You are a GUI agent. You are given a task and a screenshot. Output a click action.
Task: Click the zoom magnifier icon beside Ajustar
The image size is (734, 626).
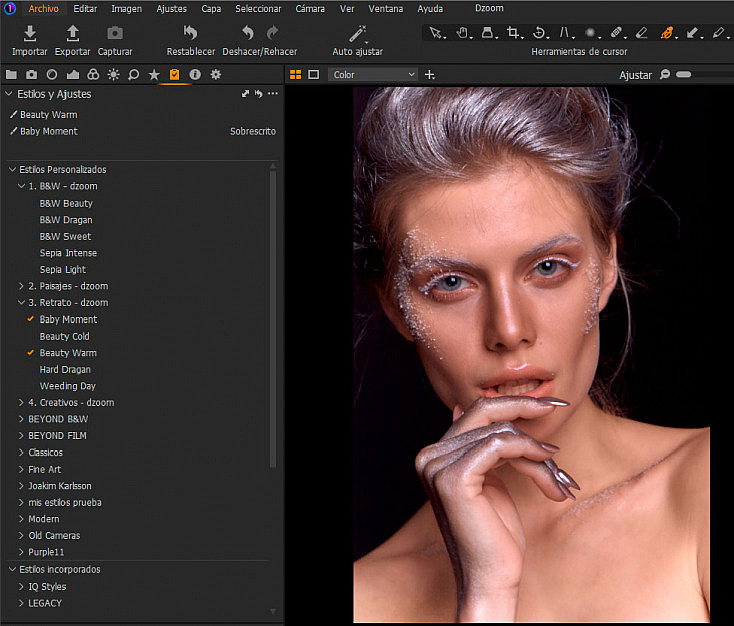pyautogui.click(x=665, y=74)
